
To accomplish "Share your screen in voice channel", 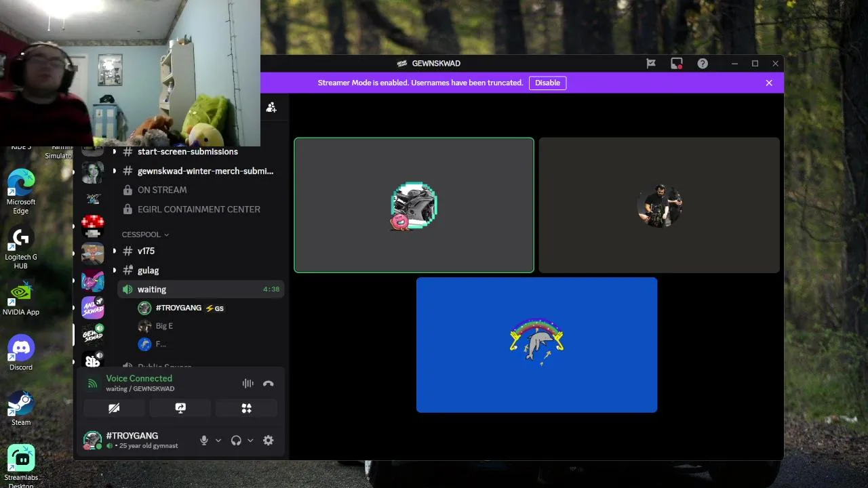I will 180,408.
